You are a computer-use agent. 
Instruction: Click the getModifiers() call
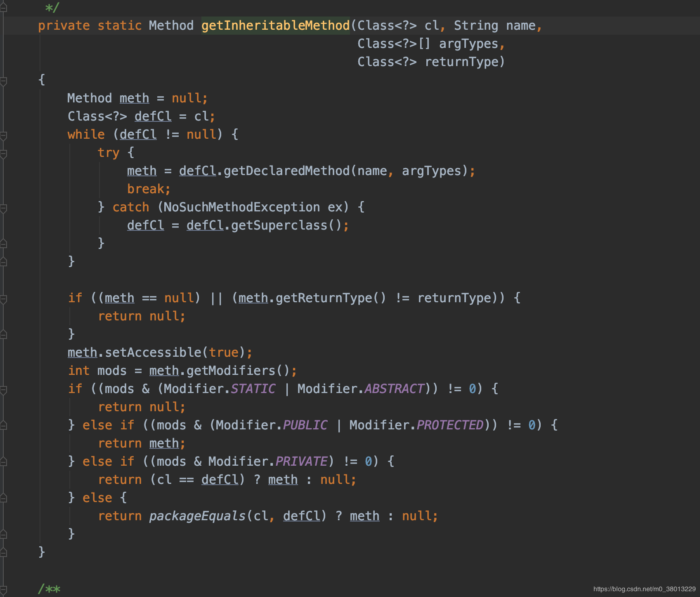pos(238,371)
